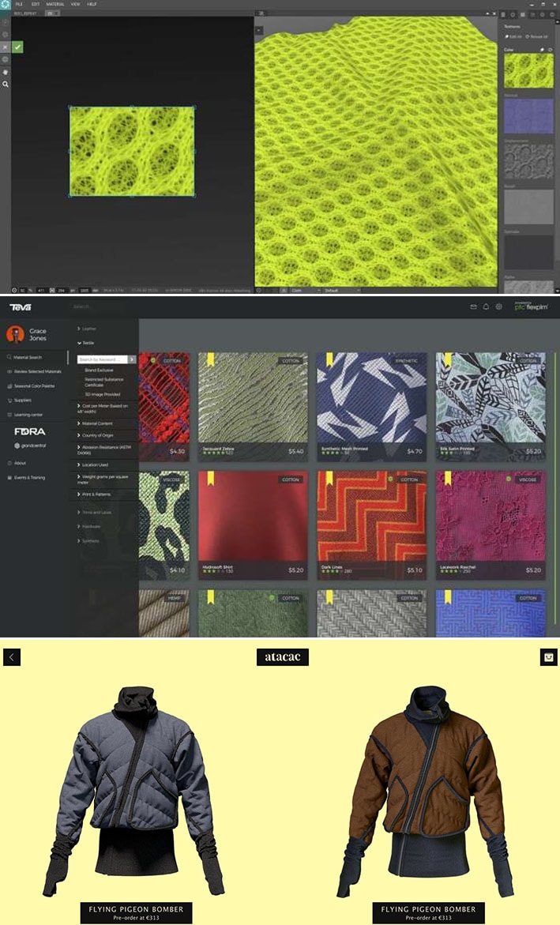Toggle the 3D Image Provided filter

click(102, 394)
